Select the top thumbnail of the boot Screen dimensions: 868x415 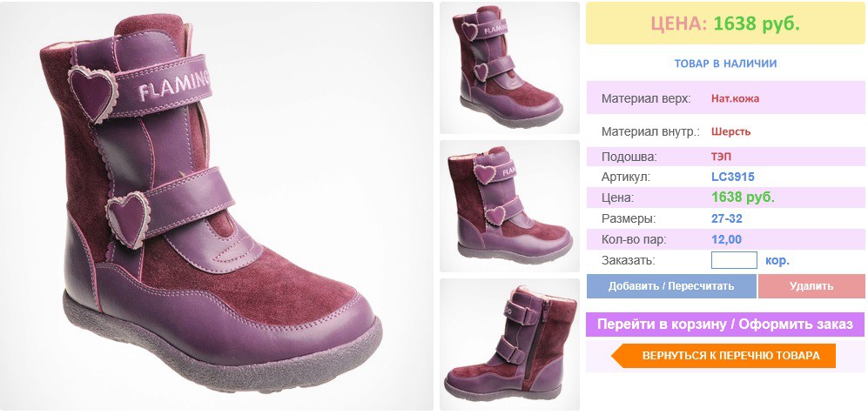coord(509,68)
